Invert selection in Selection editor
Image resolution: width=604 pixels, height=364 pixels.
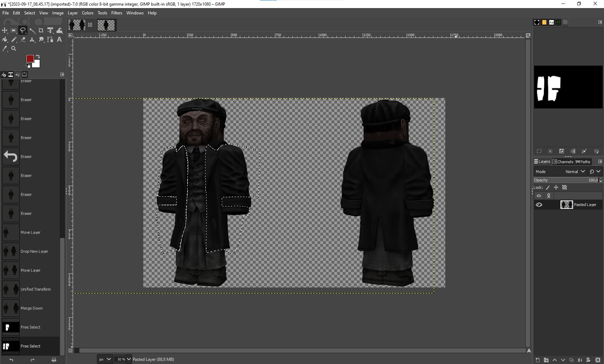[x=562, y=151]
